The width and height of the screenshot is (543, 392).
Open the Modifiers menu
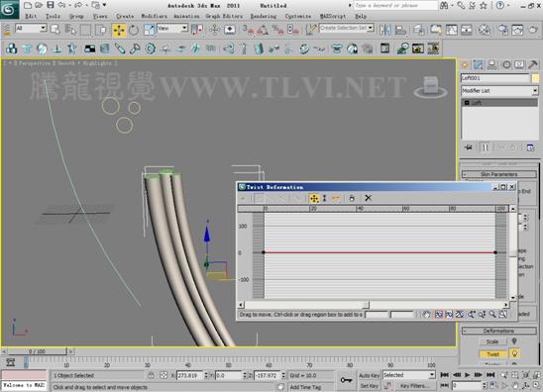point(154,16)
